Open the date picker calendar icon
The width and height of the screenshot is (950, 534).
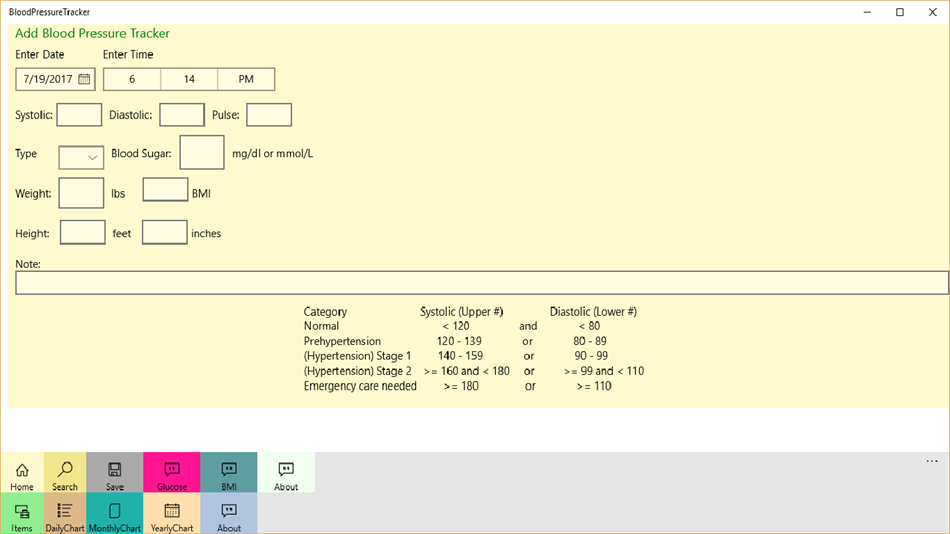tap(84, 79)
